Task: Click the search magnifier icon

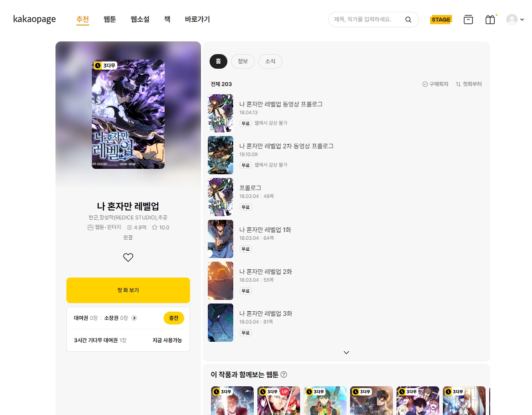Action: click(408, 20)
